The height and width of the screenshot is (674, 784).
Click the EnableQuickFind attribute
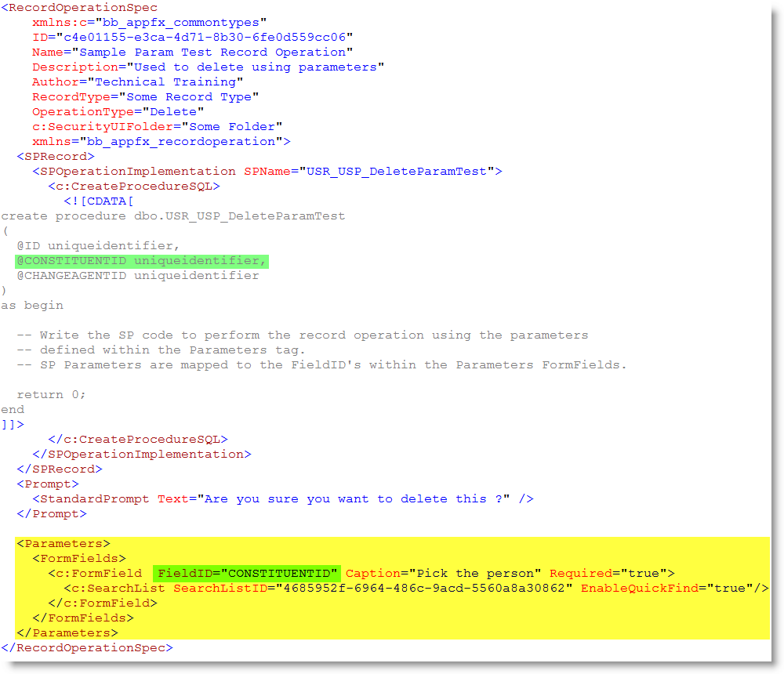coord(639,588)
